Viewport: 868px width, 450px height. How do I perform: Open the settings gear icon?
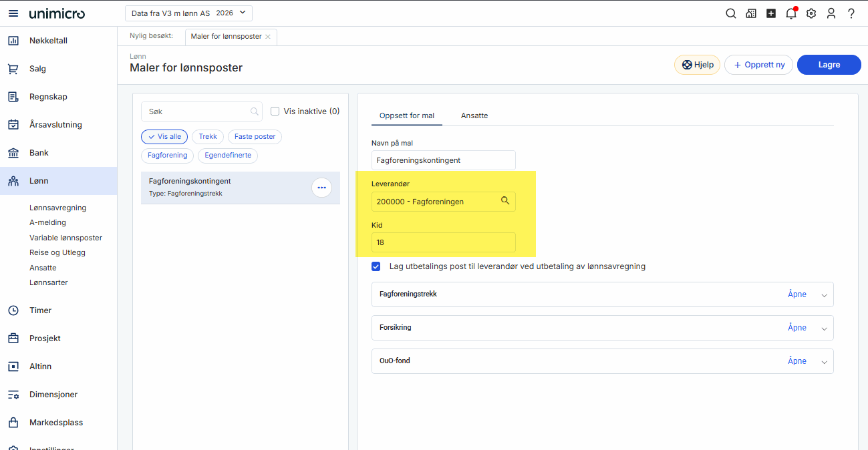tap(811, 13)
